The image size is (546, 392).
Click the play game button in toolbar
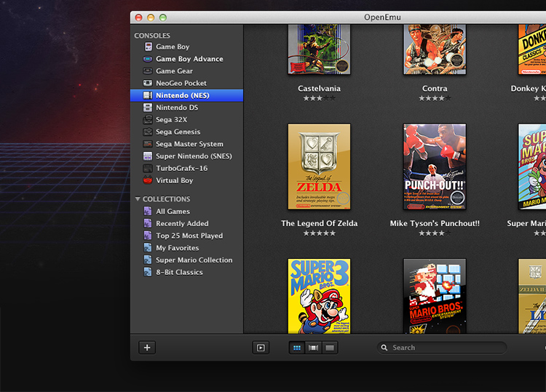click(x=261, y=348)
